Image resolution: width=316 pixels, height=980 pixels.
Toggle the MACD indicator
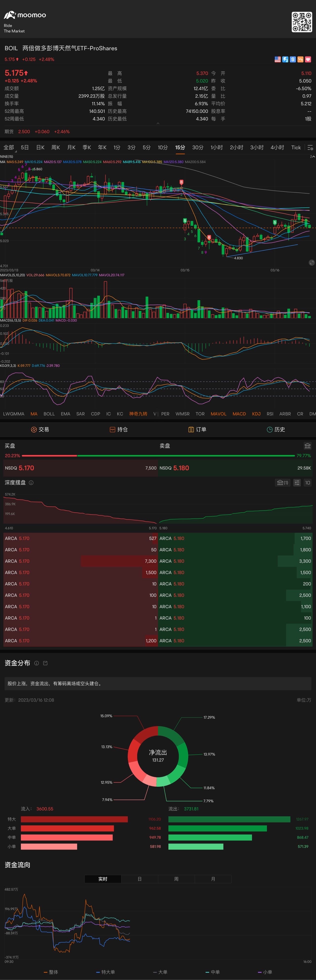(239, 414)
